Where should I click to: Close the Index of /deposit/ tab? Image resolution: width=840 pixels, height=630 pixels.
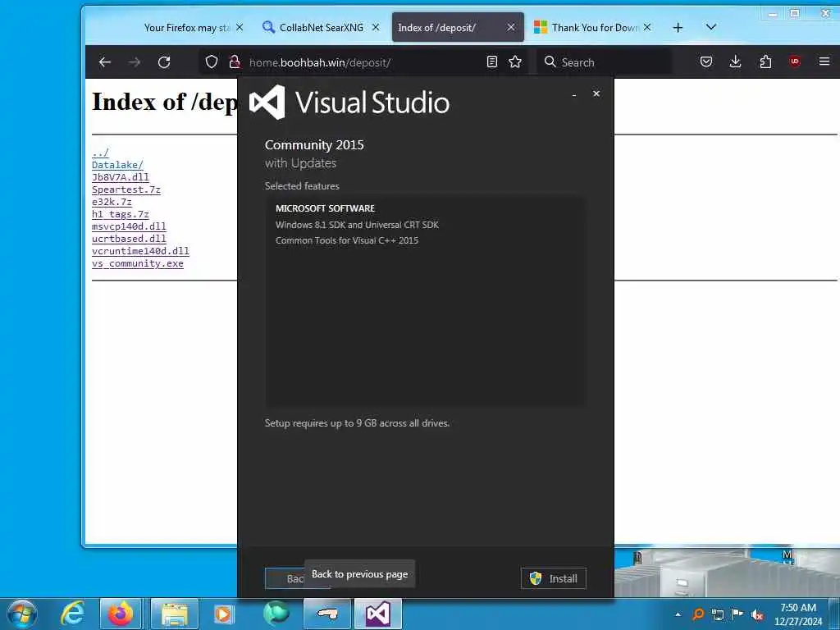point(511,27)
